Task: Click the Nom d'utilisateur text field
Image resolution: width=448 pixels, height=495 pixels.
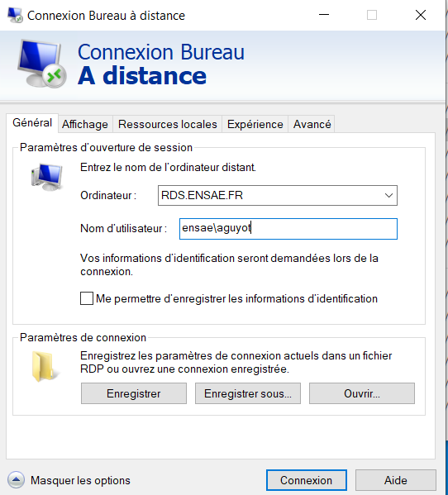Action: click(288, 229)
